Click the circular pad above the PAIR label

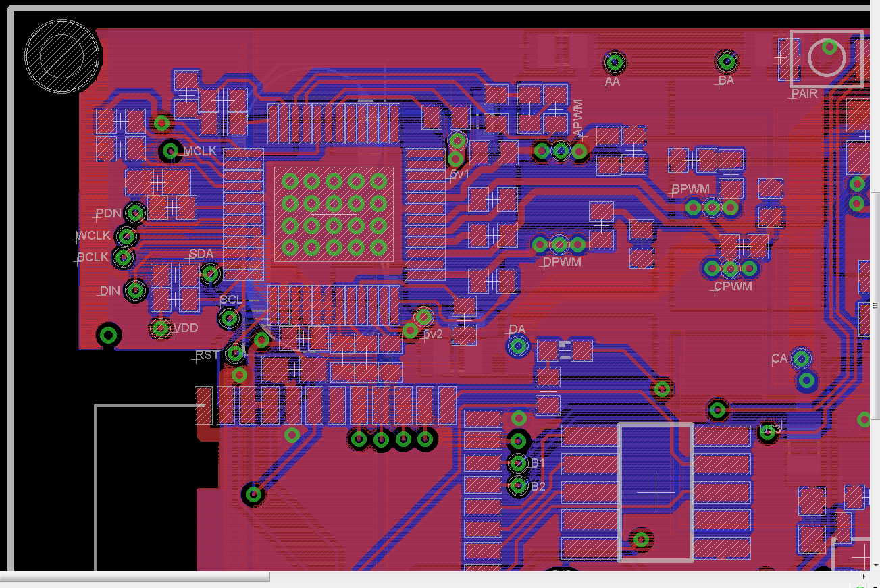(827, 57)
